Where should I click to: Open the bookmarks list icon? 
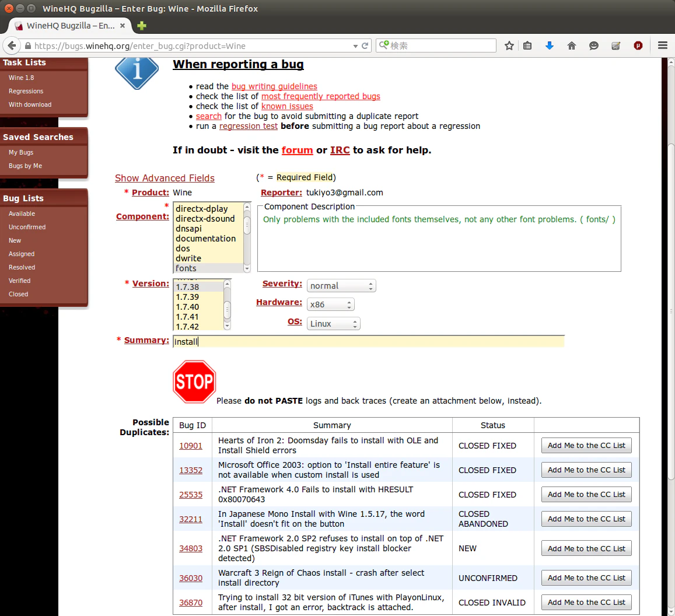pos(527,45)
